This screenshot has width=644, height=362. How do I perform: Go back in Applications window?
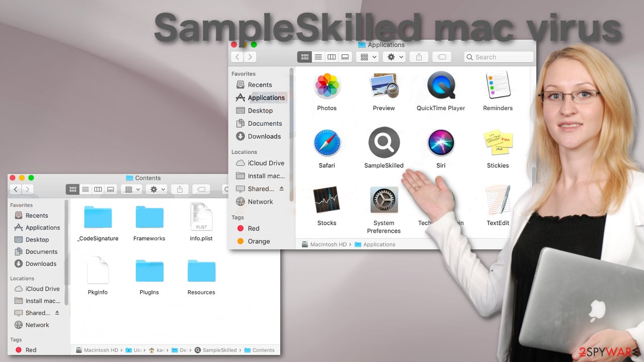[237, 57]
